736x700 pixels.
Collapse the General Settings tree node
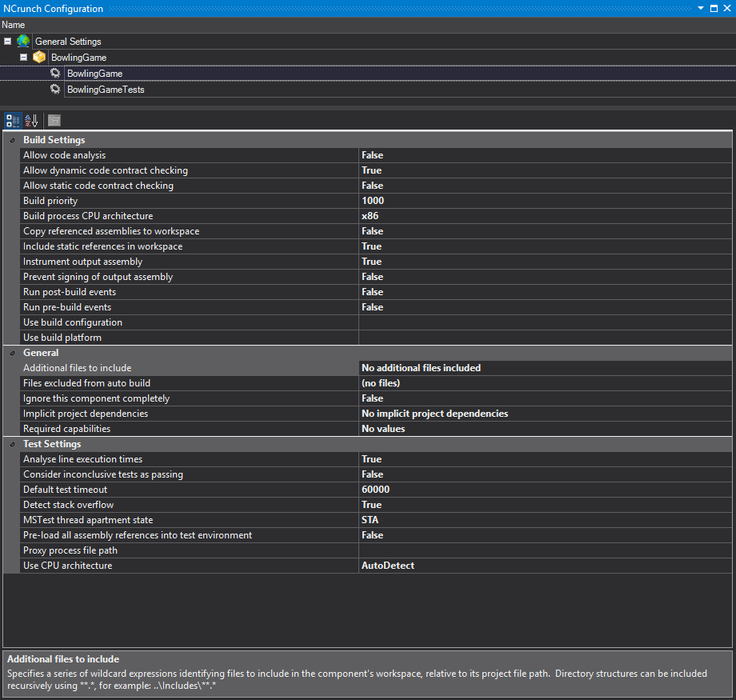point(7,41)
